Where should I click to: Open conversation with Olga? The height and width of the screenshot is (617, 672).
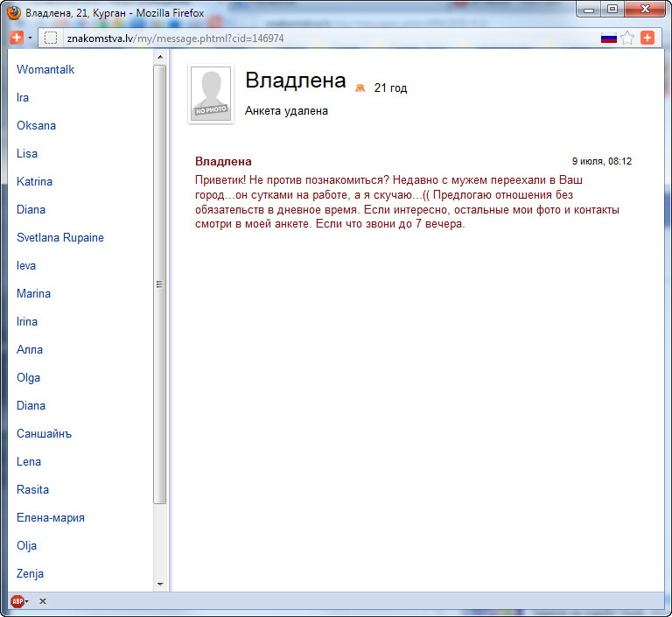28,378
